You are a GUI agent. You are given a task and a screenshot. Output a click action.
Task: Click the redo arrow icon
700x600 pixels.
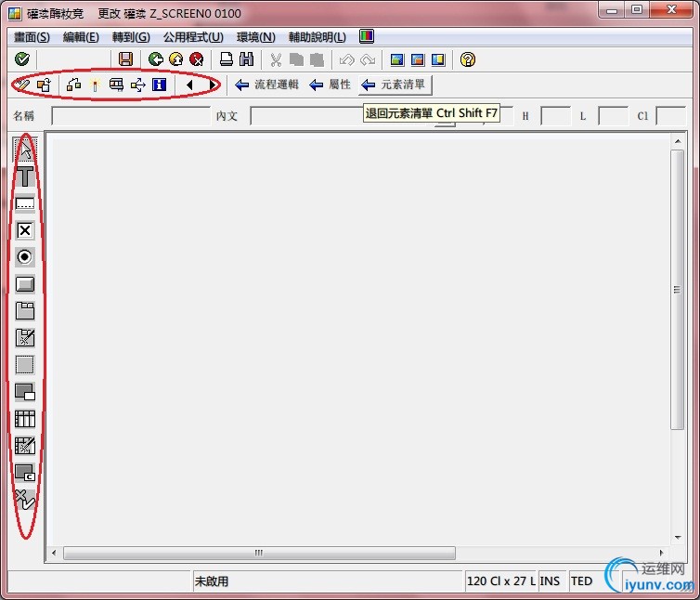(x=368, y=59)
